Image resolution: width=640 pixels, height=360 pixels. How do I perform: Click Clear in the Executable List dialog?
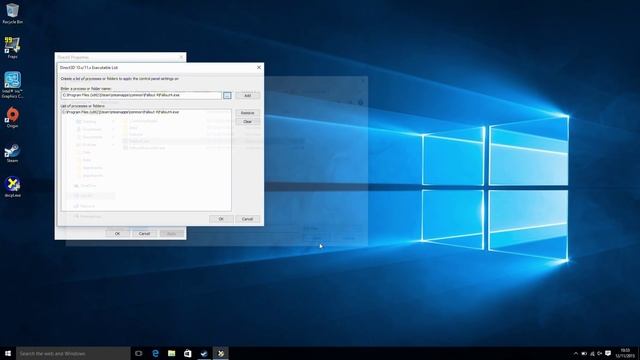pos(247,122)
